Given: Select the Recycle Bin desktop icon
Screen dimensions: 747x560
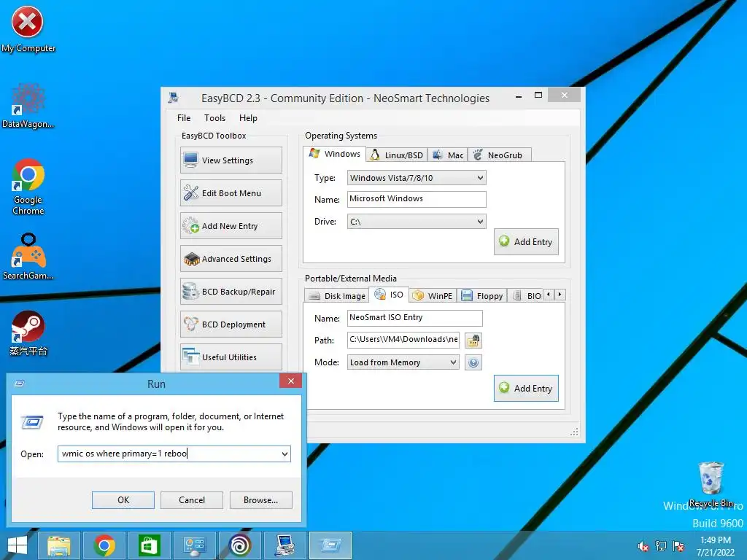Looking at the screenshot, I should point(711,484).
